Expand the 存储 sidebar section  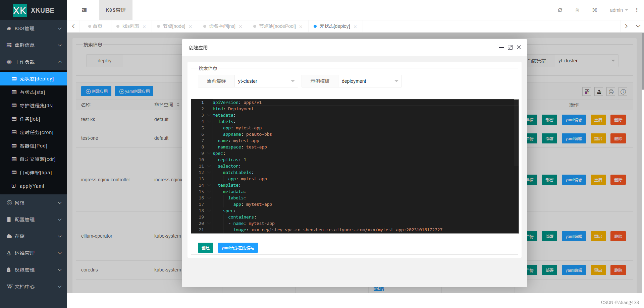pos(34,236)
